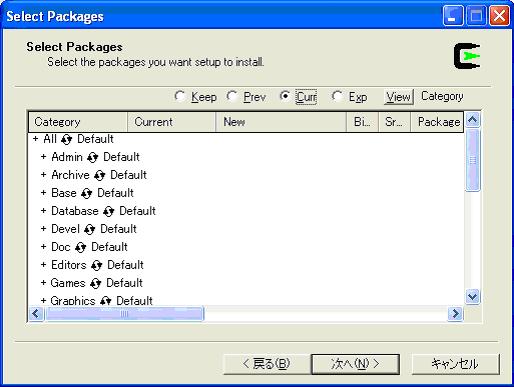Click the cycle icon next to Base
The width and height of the screenshot is (514, 387).
86,193
